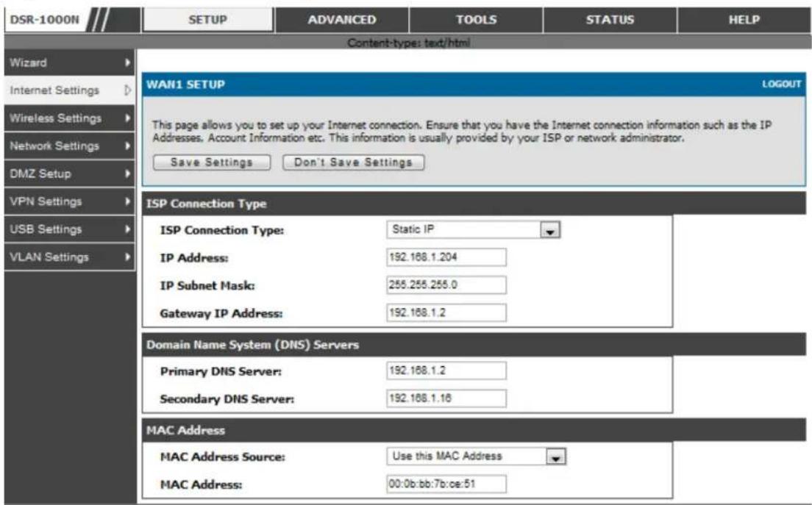Image resolution: width=812 pixels, height=505 pixels.
Task: Click the 'Secondary DNS Server:' label
Action: (x=227, y=399)
